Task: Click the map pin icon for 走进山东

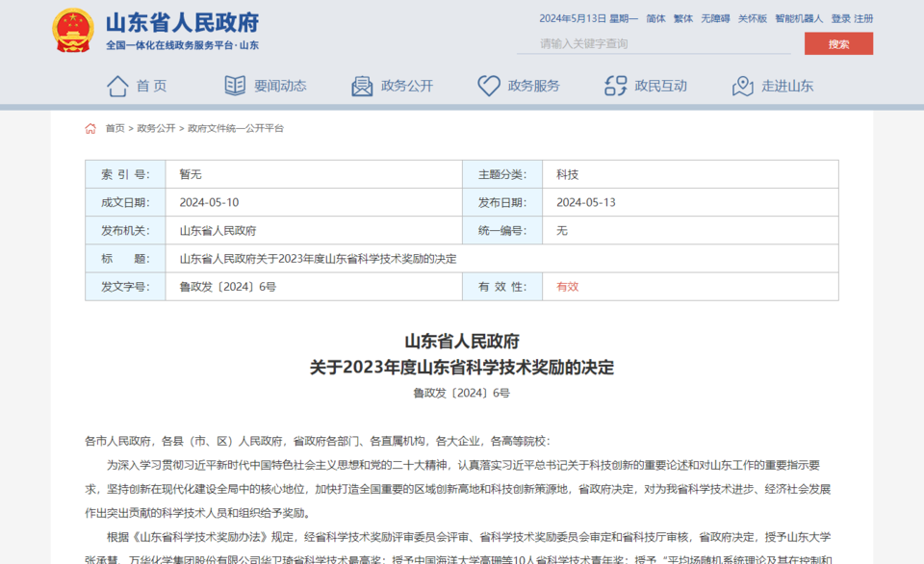Action: (x=742, y=86)
